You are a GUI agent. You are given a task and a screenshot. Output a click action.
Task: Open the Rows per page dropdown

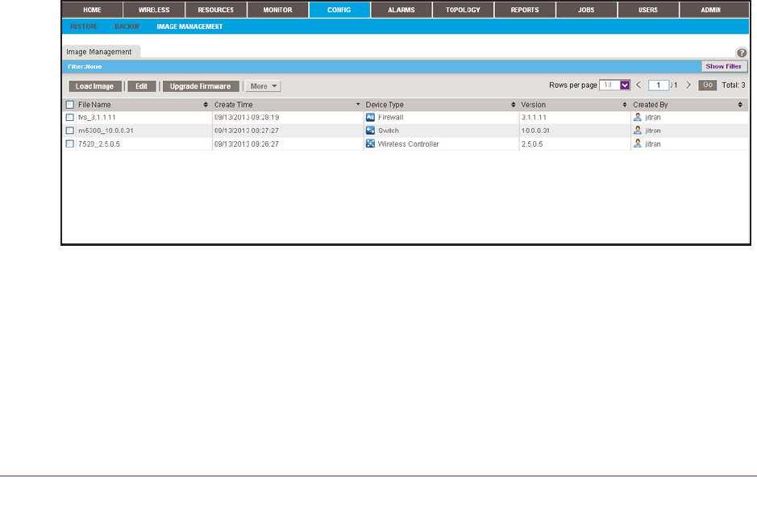coord(624,85)
